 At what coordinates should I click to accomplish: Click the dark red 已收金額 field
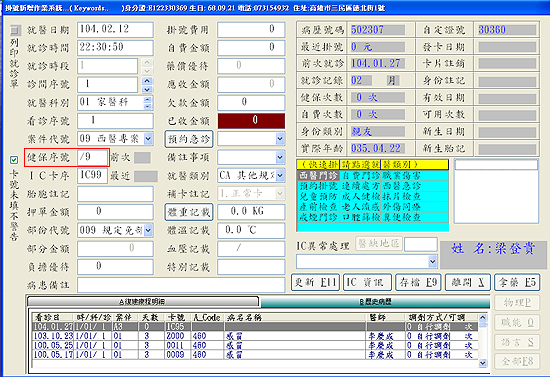[251, 121]
